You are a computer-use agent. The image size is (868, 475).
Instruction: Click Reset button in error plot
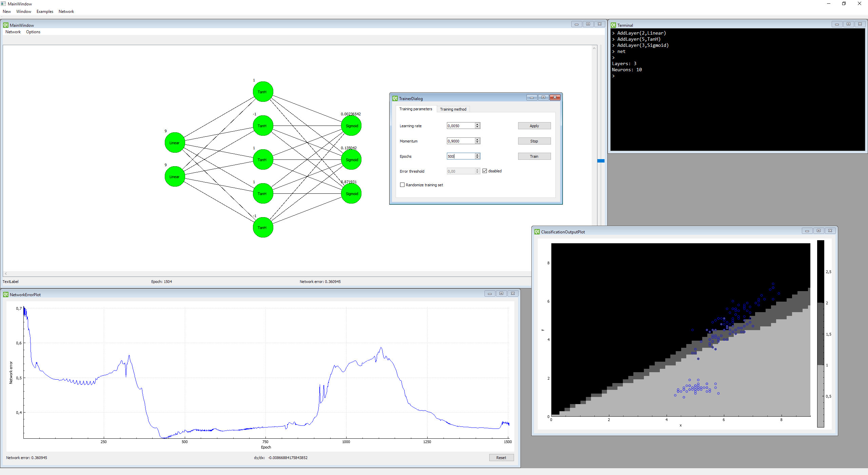point(501,458)
